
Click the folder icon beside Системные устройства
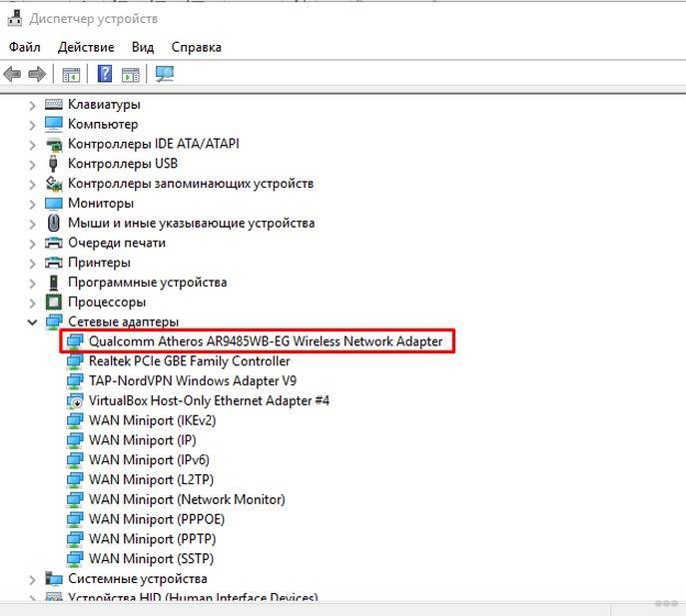pos(54,579)
